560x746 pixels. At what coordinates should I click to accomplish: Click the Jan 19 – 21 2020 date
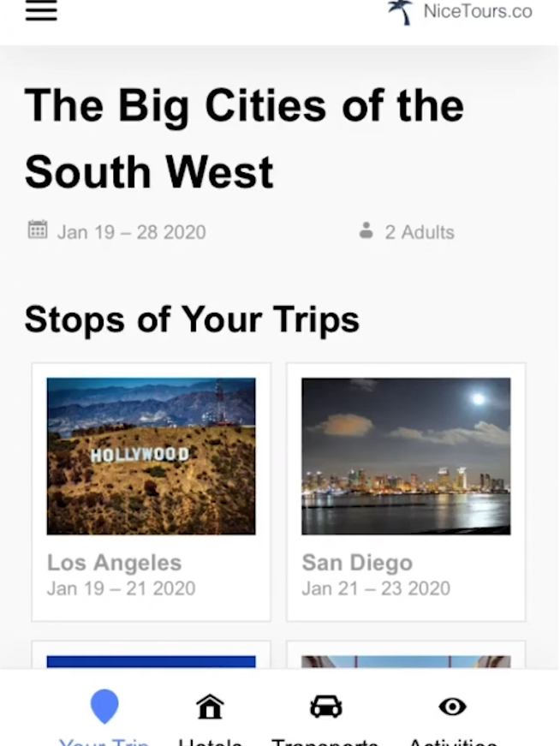[x=121, y=588]
